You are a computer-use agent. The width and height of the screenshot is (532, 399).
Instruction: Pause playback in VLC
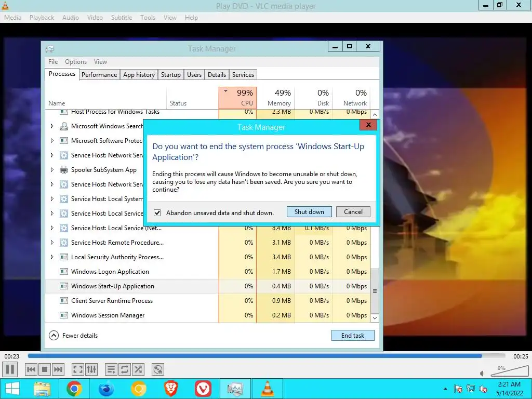[x=10, y=369]
